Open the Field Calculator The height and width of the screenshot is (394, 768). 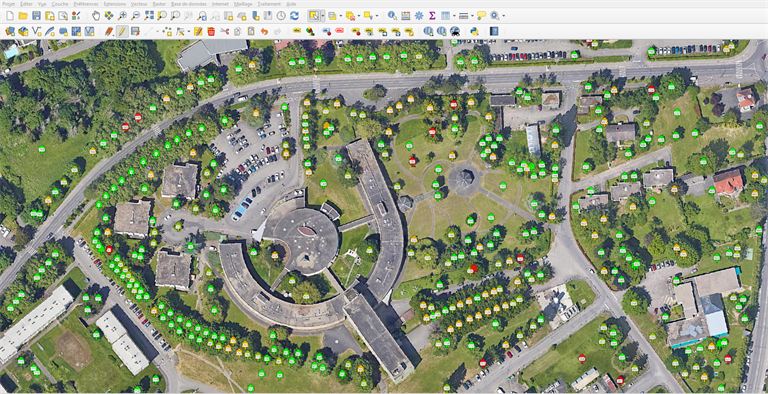coord(406,16)
